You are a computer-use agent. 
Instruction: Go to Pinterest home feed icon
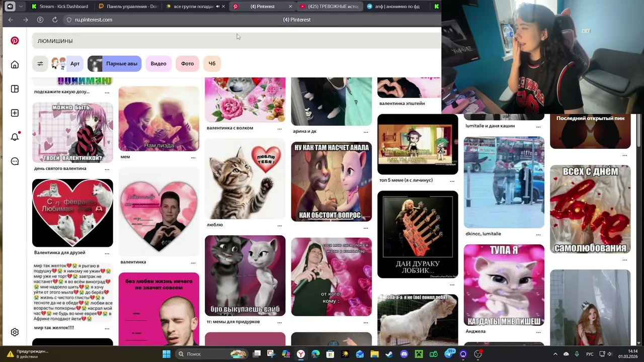[15, 64]
